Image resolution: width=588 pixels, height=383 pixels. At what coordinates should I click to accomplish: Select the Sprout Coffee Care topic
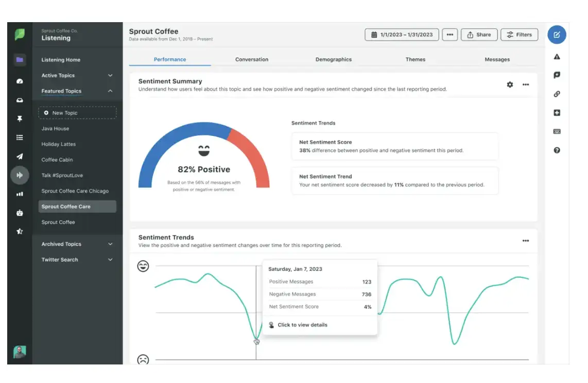coord(77,206)
